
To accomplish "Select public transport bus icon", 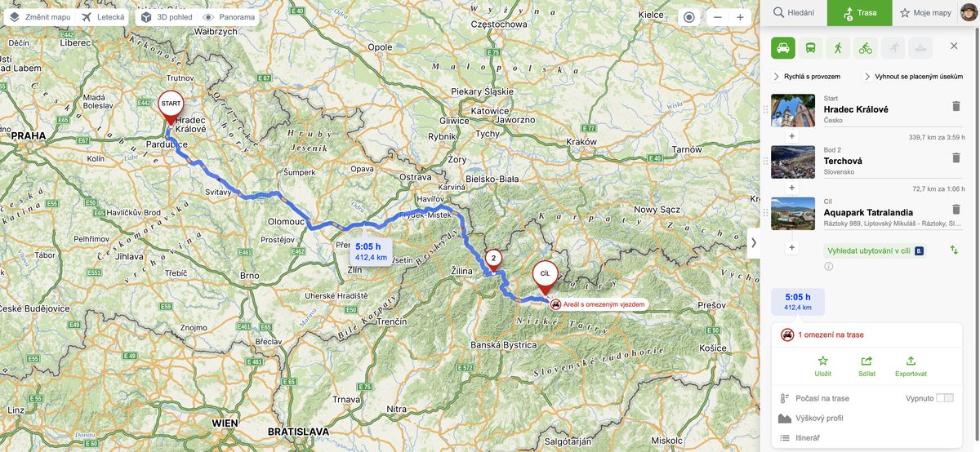I will click(811, 47).
